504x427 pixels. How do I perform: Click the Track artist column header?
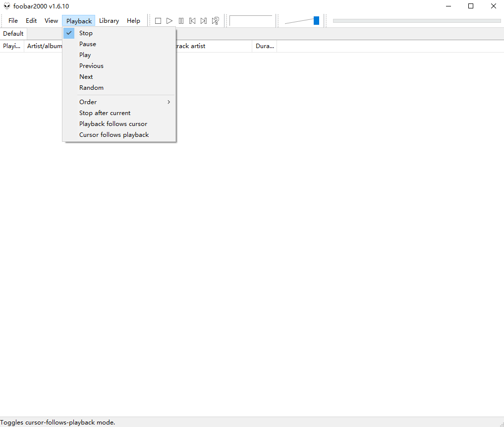click(x=214, y=46)
